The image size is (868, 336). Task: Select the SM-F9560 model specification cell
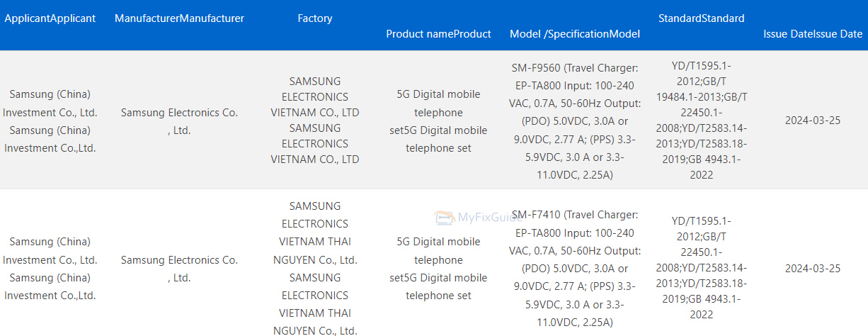click(x=574, y=121)
